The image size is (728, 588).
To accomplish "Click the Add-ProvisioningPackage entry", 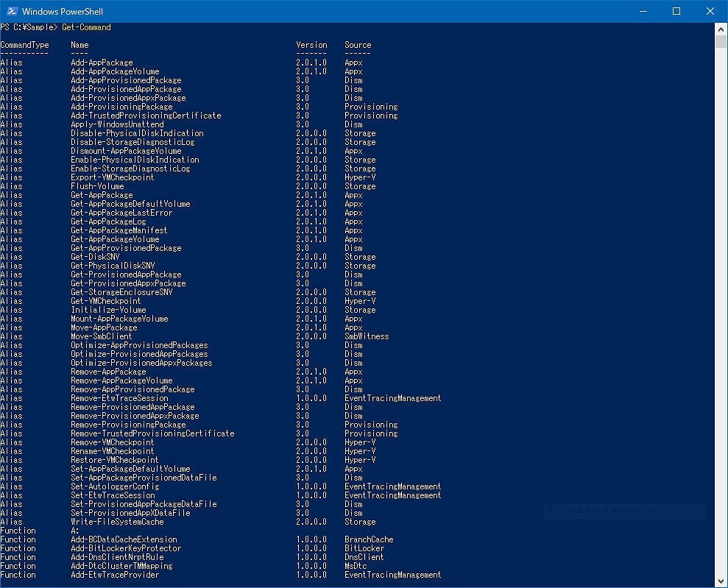I will tap(121, 107).
